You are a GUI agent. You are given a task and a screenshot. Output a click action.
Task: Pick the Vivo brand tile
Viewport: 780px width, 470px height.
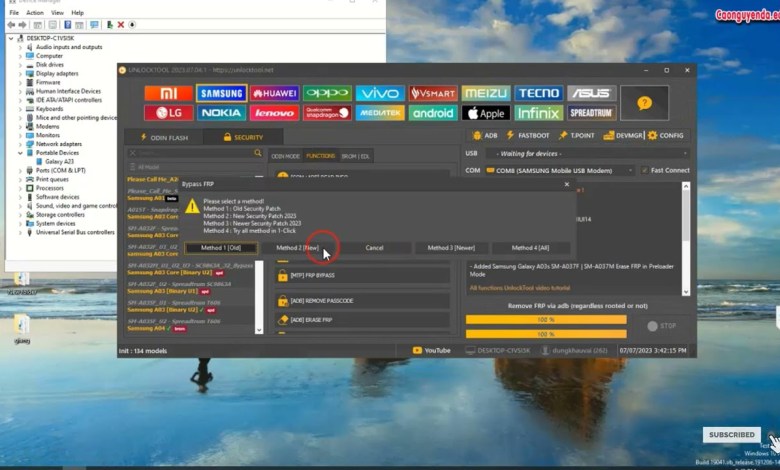pos(380,94)
